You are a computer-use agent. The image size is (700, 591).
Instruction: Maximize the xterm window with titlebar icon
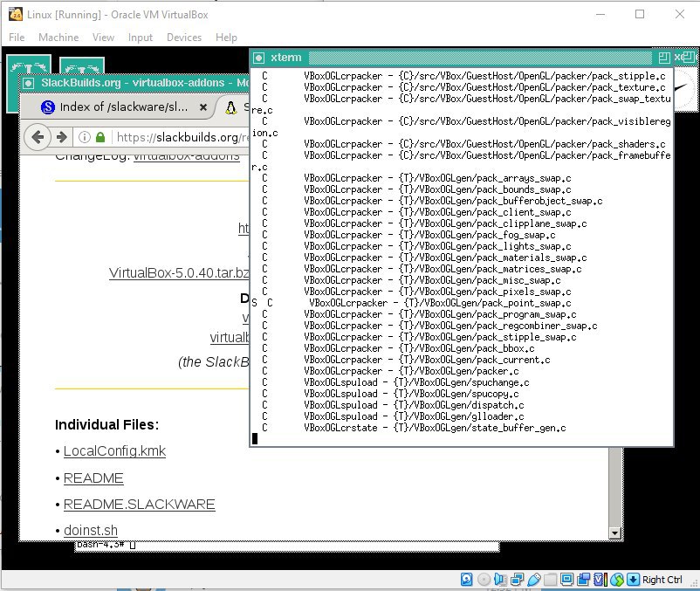point(664,57)
